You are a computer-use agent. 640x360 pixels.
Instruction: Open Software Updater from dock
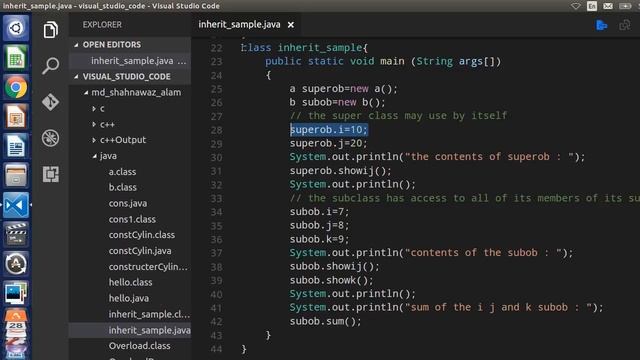click(16, 264)
